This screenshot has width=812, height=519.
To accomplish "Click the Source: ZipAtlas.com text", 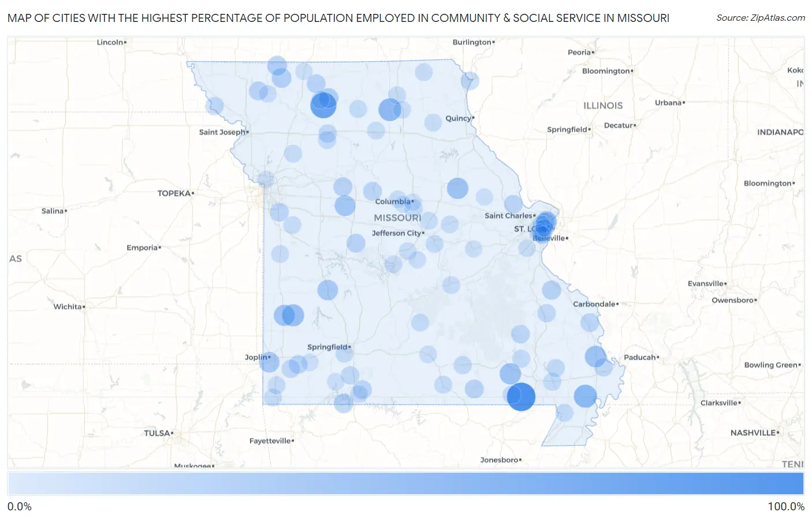I will 761,18.
